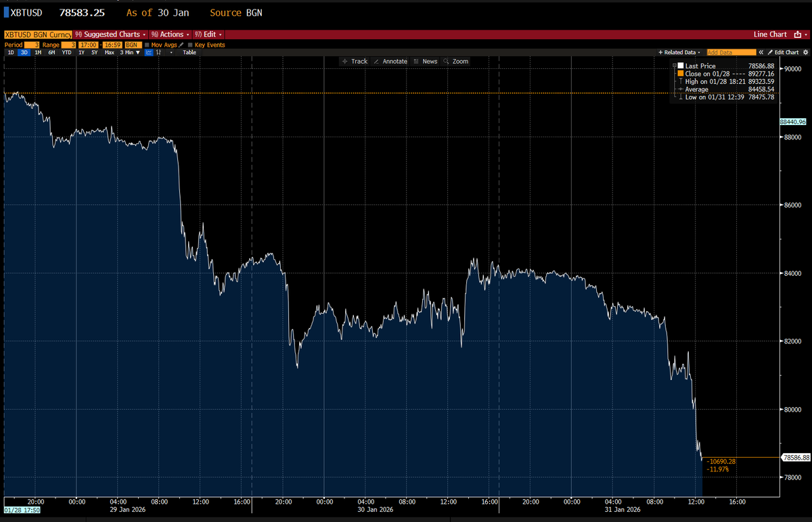Activate the Annotate tool
Screen dimensions: 812x522
(x=390, y=62)
